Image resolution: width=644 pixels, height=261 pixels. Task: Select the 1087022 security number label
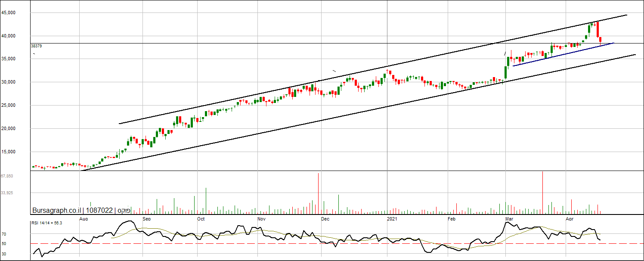(99, 211)
